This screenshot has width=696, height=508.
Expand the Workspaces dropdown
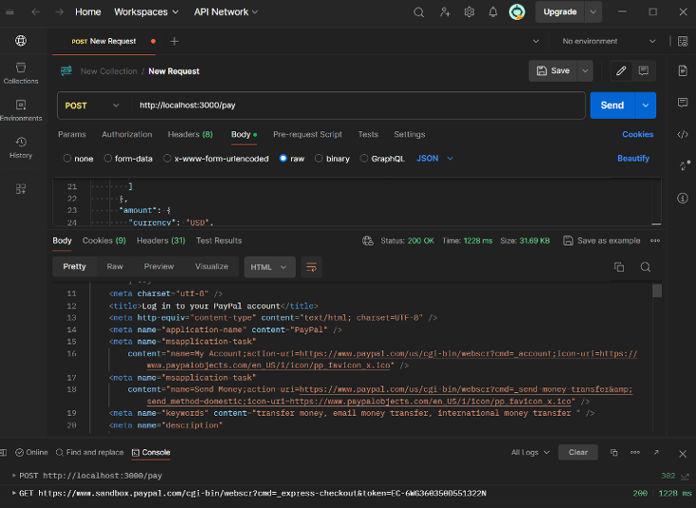146,12
